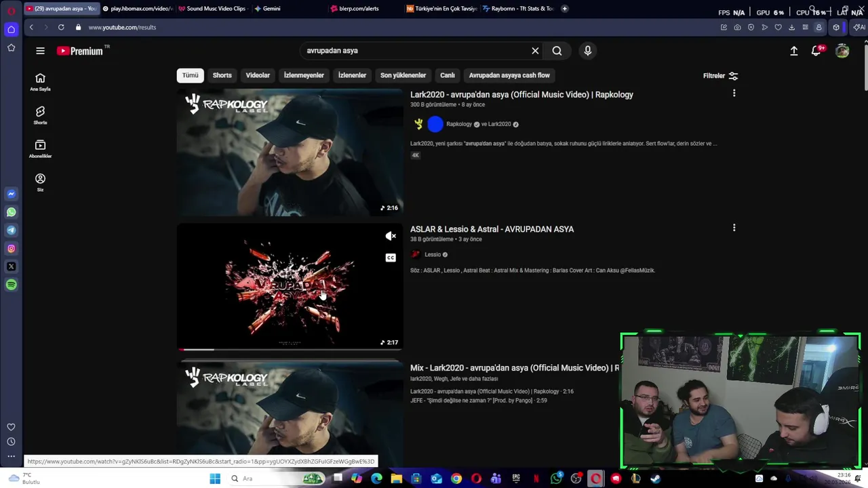Open Steam from the taskbar
868x488 pixels.
tap(655, 479)
